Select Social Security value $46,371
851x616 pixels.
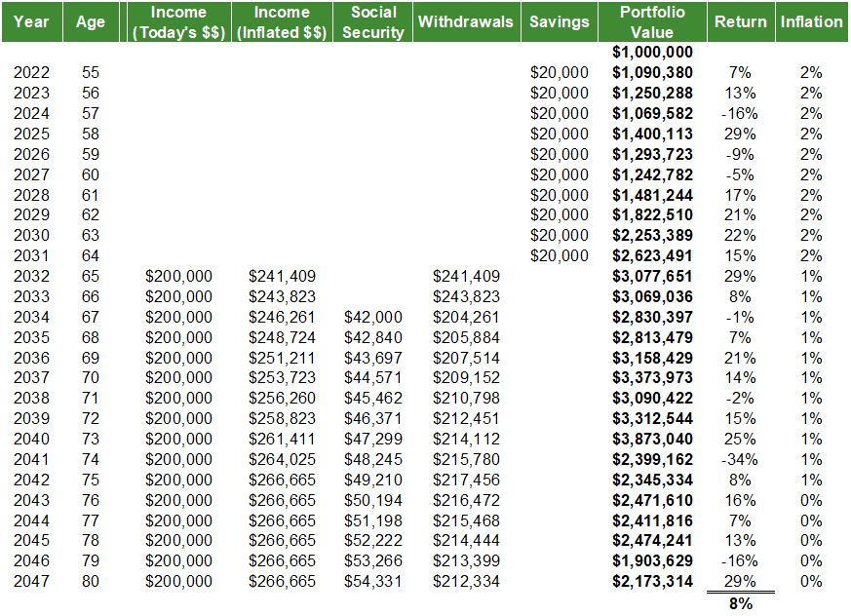(373, 418)
